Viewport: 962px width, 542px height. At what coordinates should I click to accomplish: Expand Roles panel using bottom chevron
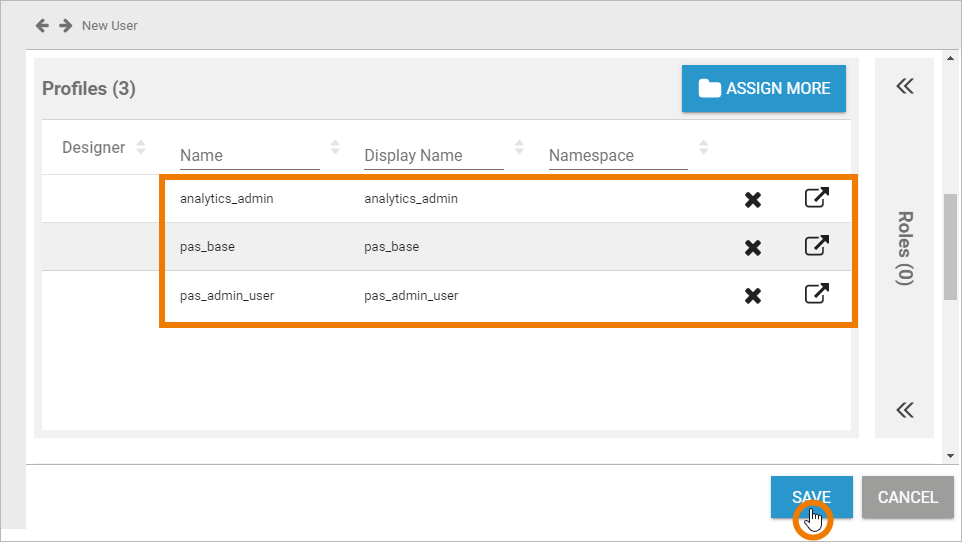click(x=905, y=410)
